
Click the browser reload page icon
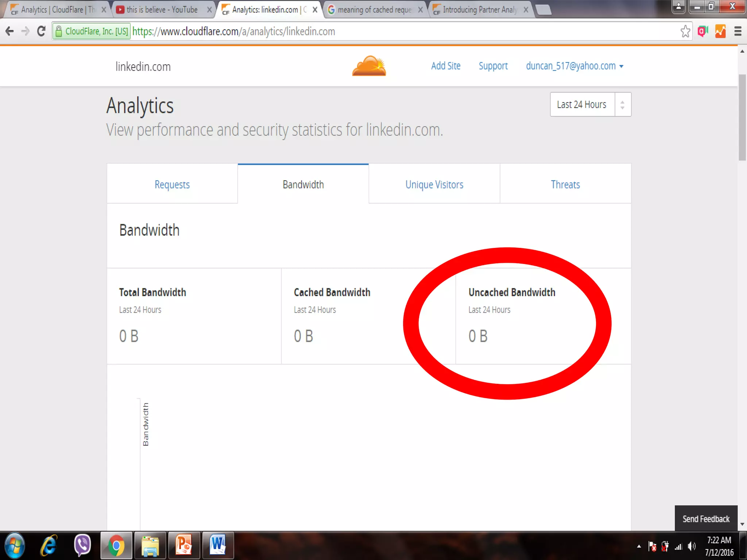41,31
